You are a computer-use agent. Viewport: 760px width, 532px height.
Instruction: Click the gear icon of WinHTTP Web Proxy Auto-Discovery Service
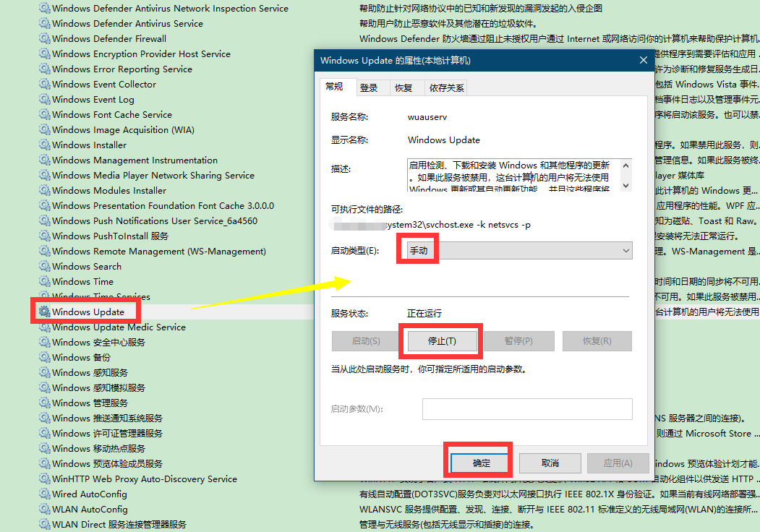[x=45, y=479]
